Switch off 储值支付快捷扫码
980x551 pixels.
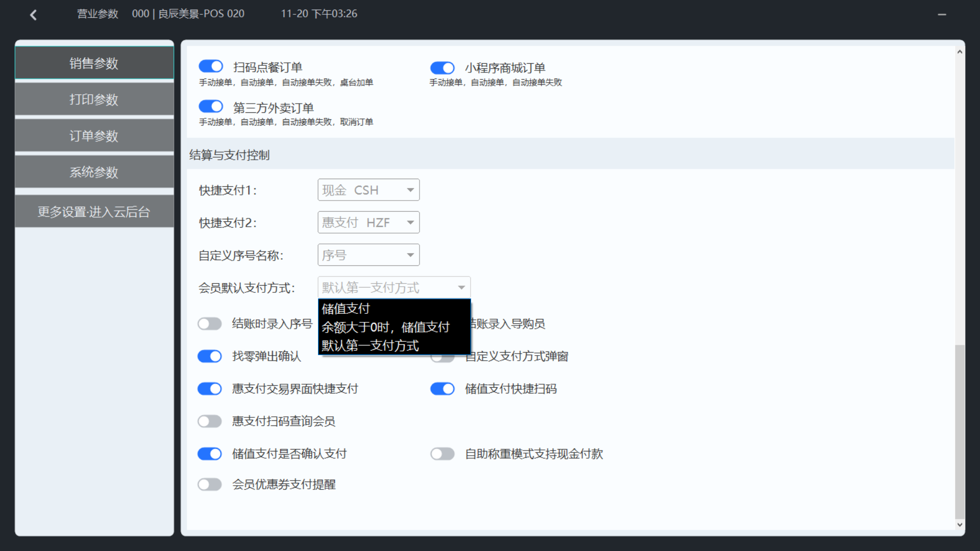(442, 389)
